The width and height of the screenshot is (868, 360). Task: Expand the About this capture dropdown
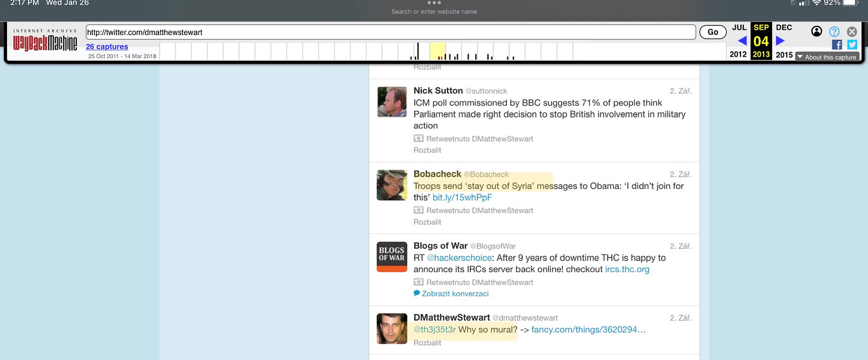tap(827, 57)
